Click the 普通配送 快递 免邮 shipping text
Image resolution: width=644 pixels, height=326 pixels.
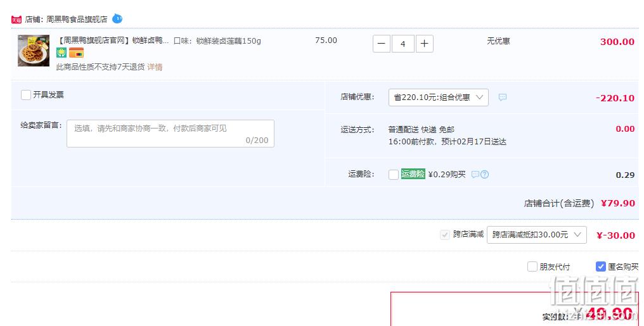click(x=422, y=130)
